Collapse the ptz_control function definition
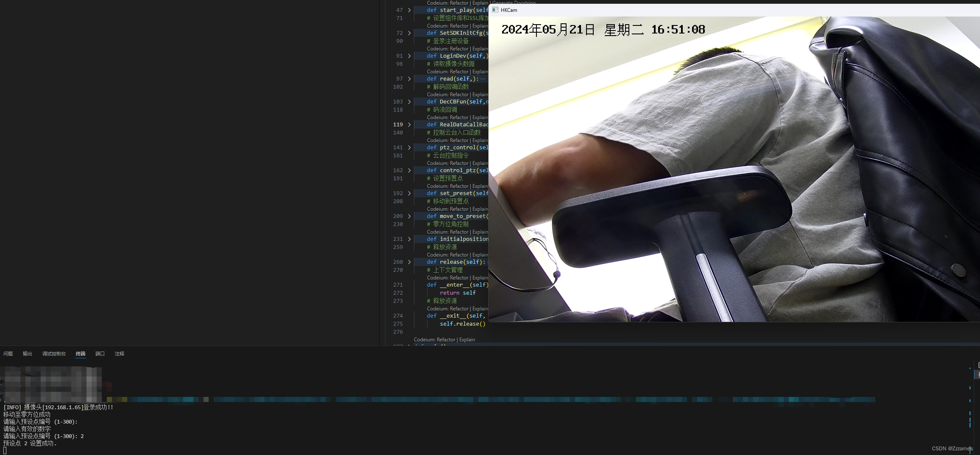The image size is (980, 455). coord(409,148)
